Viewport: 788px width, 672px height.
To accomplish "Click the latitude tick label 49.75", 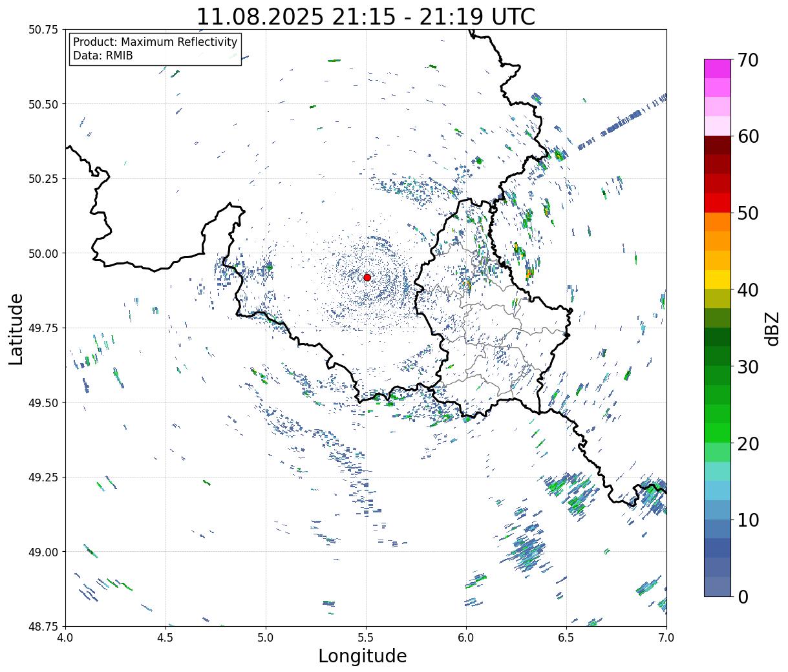I will [x=43, y=328].
